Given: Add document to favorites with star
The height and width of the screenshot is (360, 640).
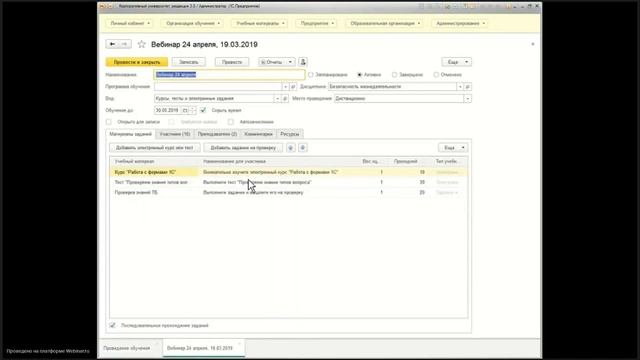Looking at the screenshot, I should coord(142,44).
